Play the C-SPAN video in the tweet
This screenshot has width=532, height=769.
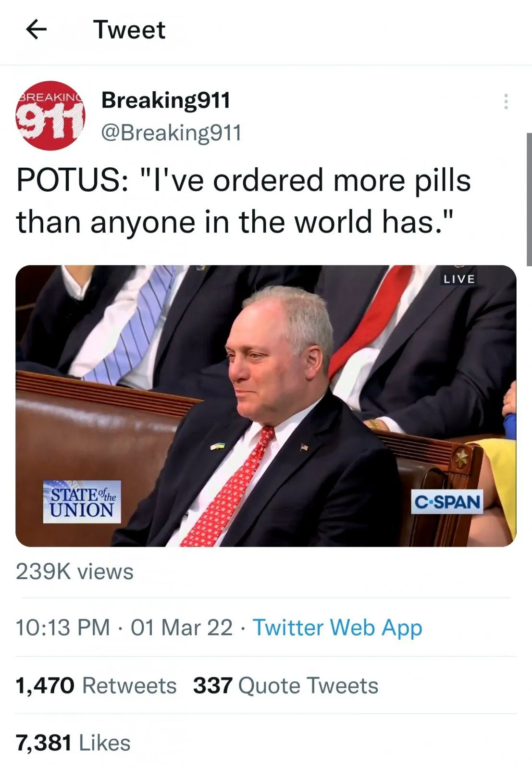pos(266,406)
